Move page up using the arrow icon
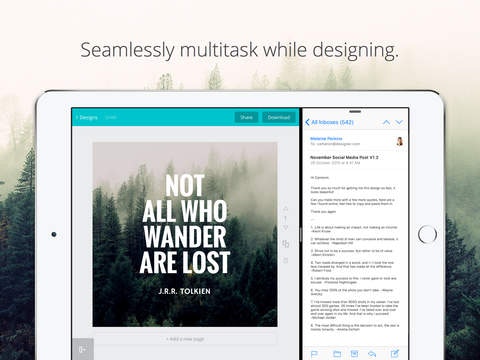This screenshot has height=360, width=480. click(286, 209)
